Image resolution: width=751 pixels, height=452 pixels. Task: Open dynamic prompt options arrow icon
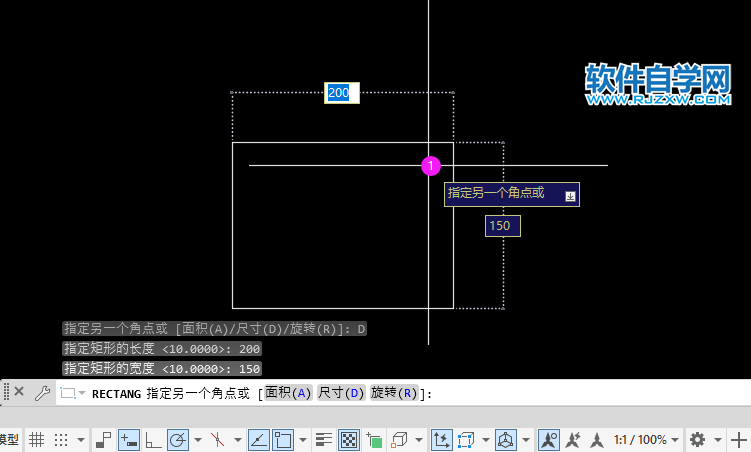[x=570, y=196]
